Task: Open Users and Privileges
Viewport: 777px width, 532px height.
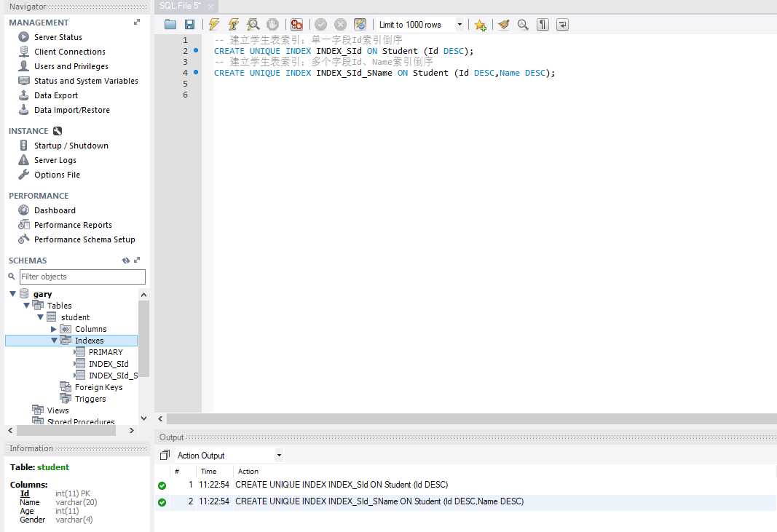Action: tap(71, 66)
